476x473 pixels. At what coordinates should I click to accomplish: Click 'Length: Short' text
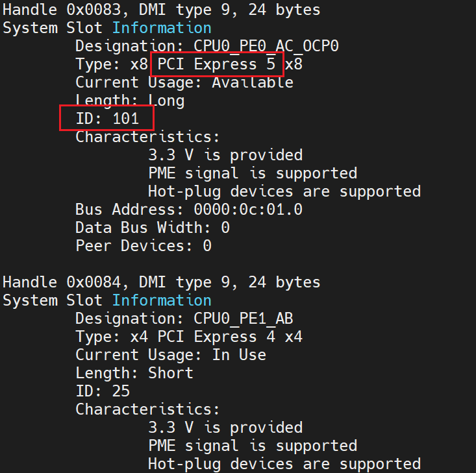pyautogui.click(x=134, y=373)
